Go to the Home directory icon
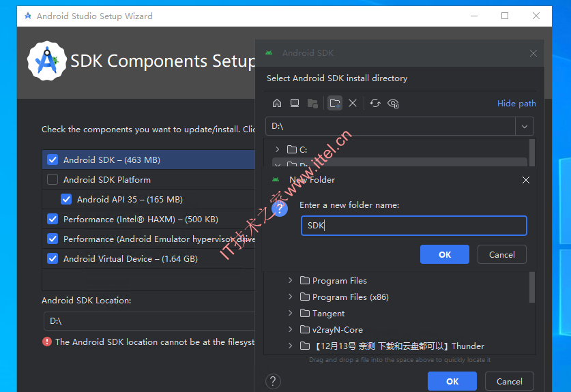 tap(277, 104)
